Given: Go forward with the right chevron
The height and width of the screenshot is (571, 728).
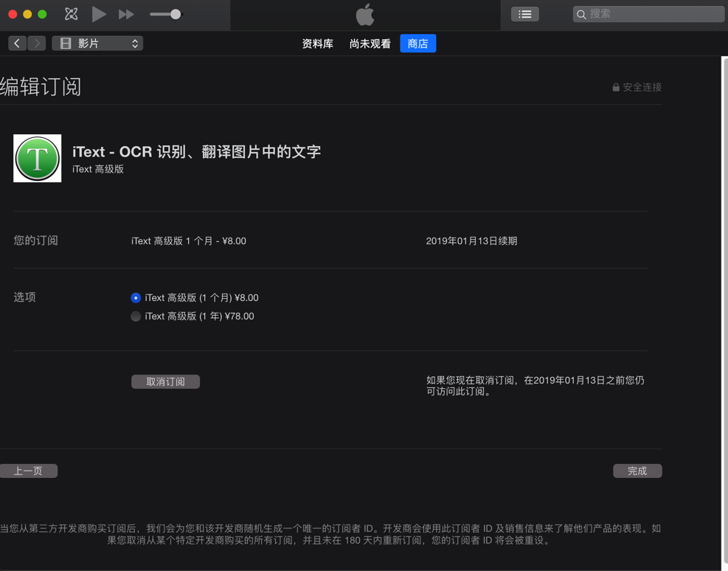Looking at the screenshot, I should tap(37, 44).
